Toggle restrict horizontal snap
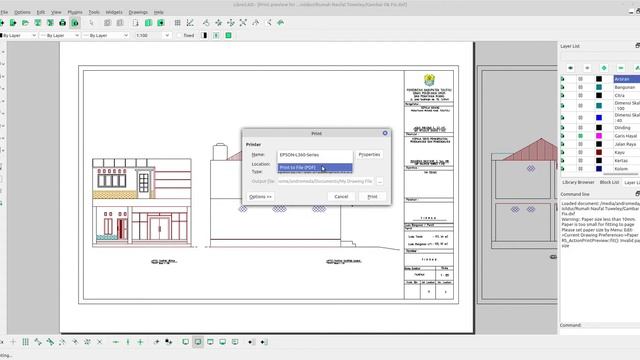The width and height of the screenshot is (640, 360). coord(116,342)
